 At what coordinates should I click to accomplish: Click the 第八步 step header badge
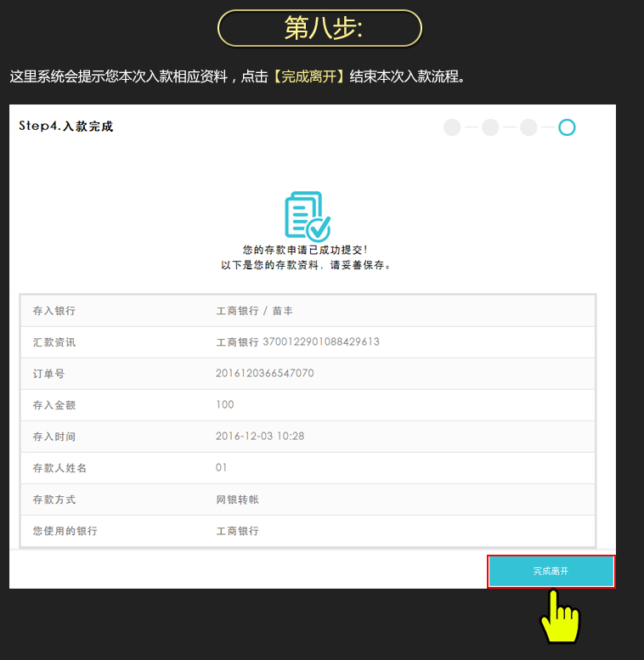[320, 28]
